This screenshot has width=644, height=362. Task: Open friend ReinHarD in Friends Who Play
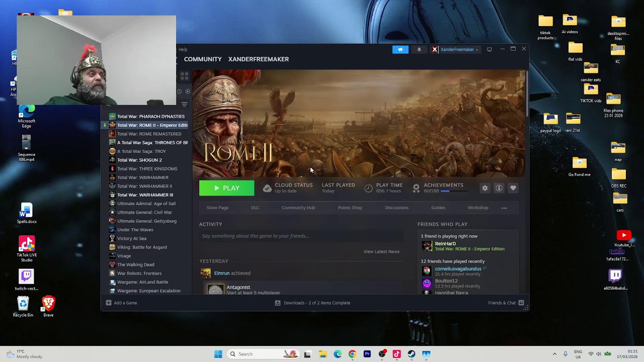[x=445, y=244]
